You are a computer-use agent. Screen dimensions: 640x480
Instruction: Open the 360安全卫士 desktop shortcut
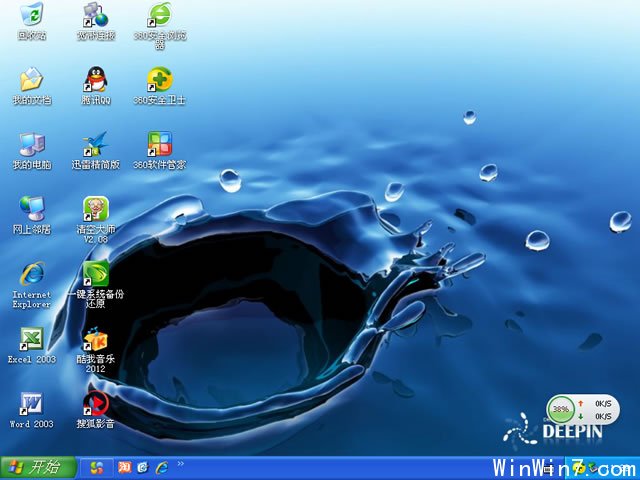159,80
